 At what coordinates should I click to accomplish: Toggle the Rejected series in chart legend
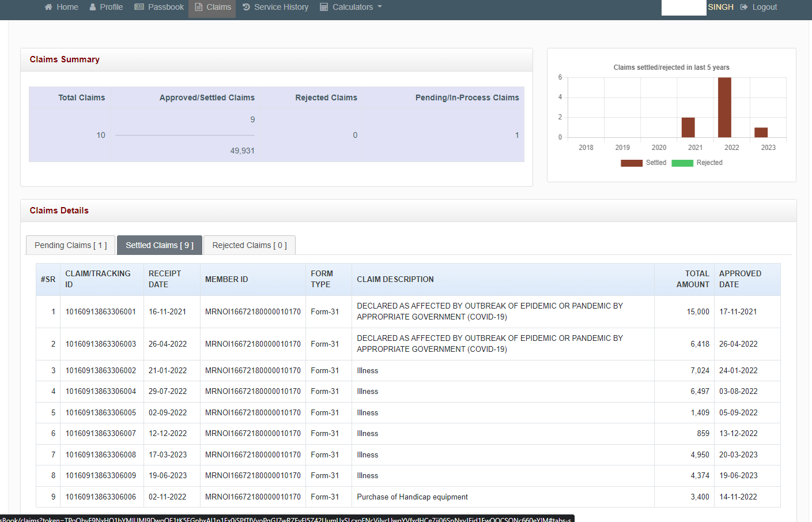(x=709, y=163)
